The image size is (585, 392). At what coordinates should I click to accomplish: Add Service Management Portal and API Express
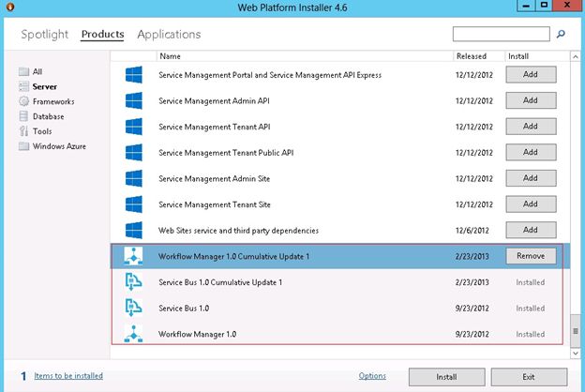tap(531, 74)
